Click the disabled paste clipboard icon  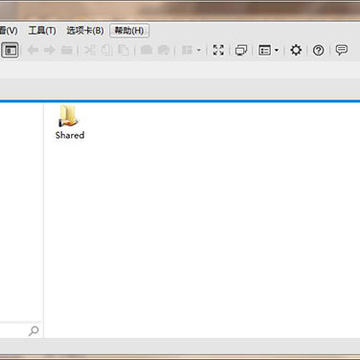click(x=123, y=50)
